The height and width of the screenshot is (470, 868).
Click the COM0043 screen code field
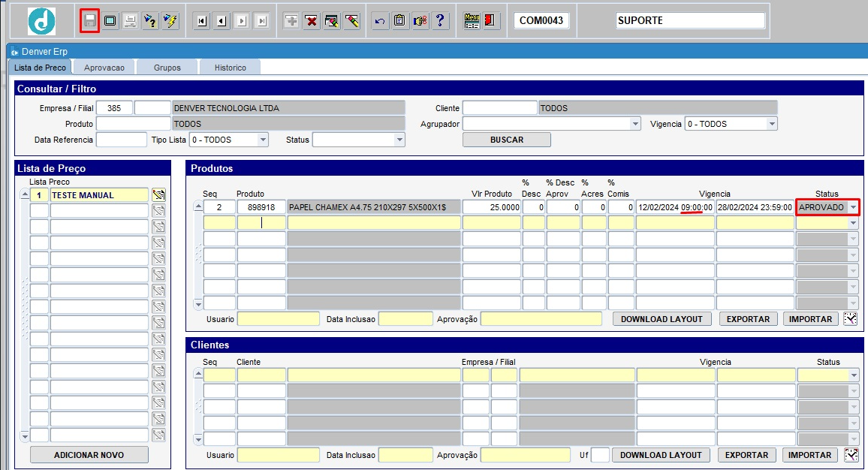point(541,20)
